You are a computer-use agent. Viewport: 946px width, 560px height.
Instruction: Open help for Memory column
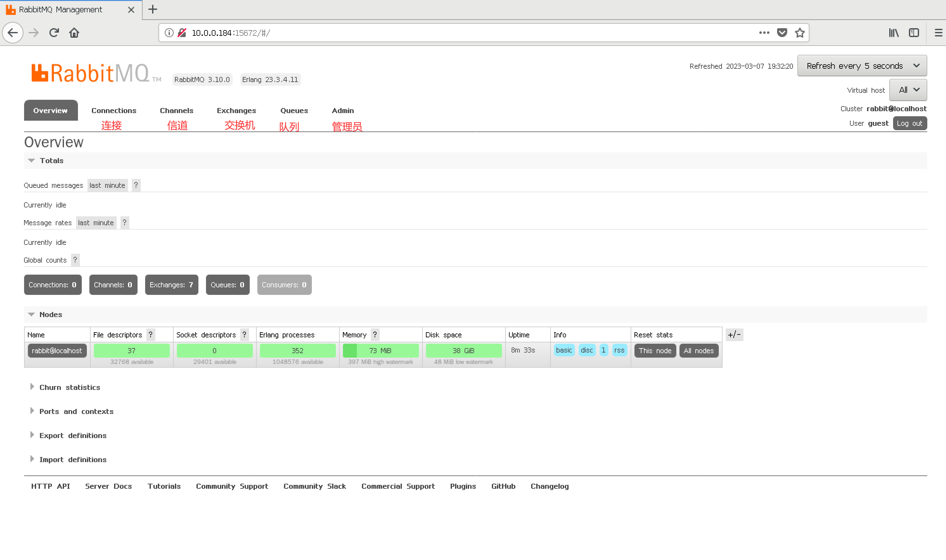[375, 335]
